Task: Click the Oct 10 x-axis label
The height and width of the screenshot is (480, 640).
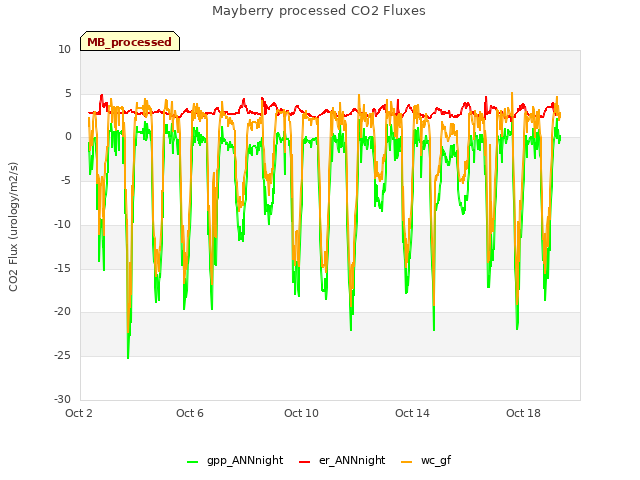Action: pos(301,413)
